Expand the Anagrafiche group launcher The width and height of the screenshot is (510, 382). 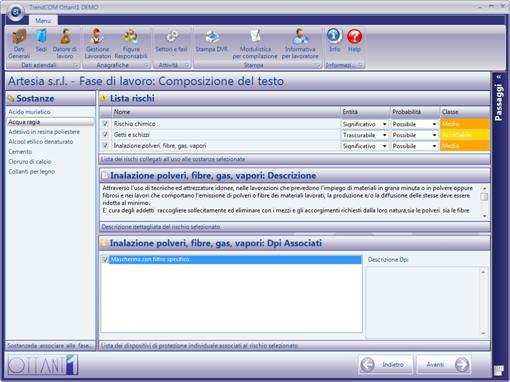click(x=147, y=65)
